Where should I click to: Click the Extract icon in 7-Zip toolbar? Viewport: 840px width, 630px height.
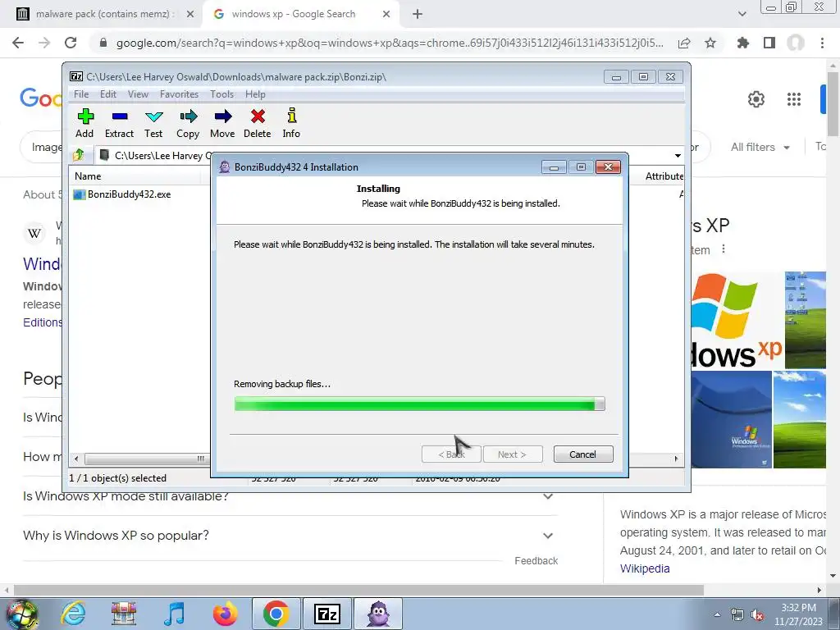tap(120, 116)
